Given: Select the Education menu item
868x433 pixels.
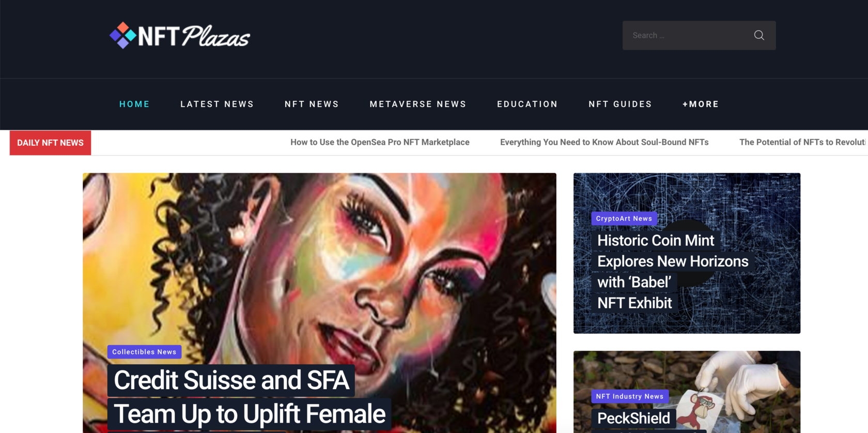Looking at the screenshot, I should (528, 104).
